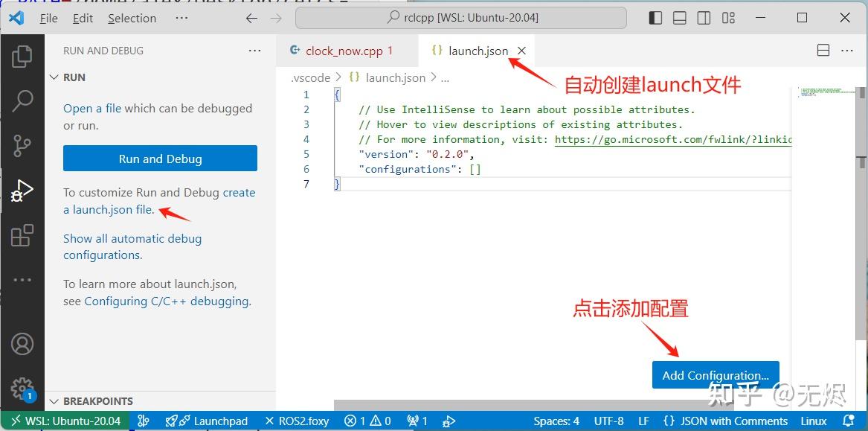Click the "version" key in editor
This screenshot has height=431, width=868.
pos(386,154)
